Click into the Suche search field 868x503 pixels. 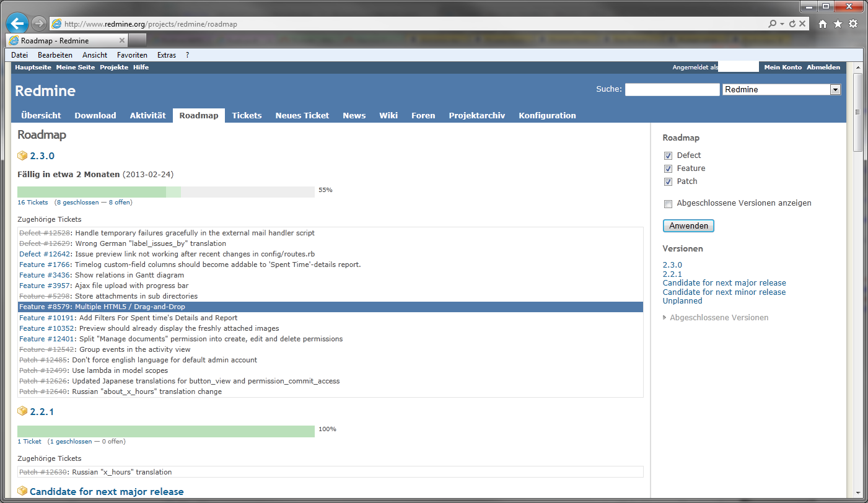(672, 89)
